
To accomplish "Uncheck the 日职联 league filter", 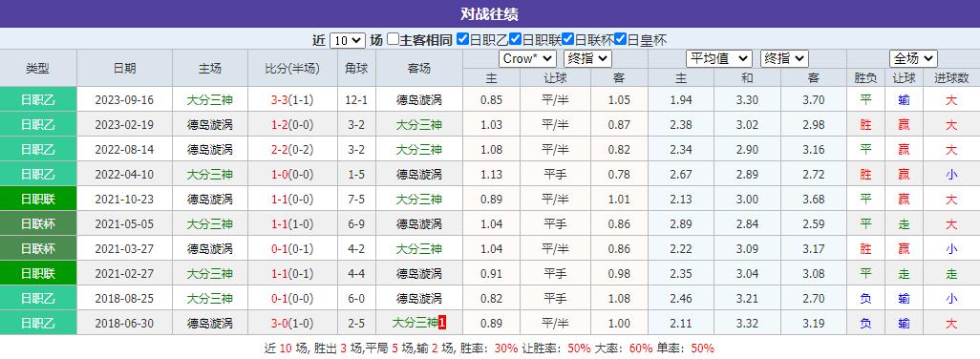I will pos(515,39).
